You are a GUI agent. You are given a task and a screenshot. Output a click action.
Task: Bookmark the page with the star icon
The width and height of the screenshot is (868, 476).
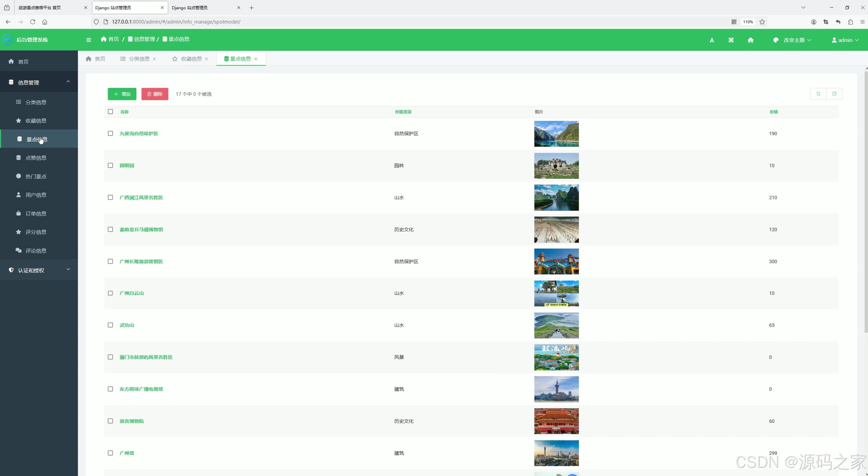point(762,22)
